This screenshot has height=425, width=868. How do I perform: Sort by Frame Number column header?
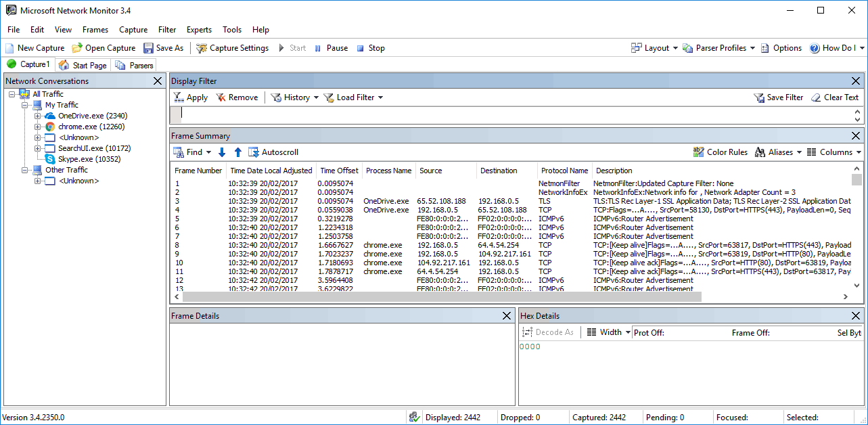click(x=198, y=171)
